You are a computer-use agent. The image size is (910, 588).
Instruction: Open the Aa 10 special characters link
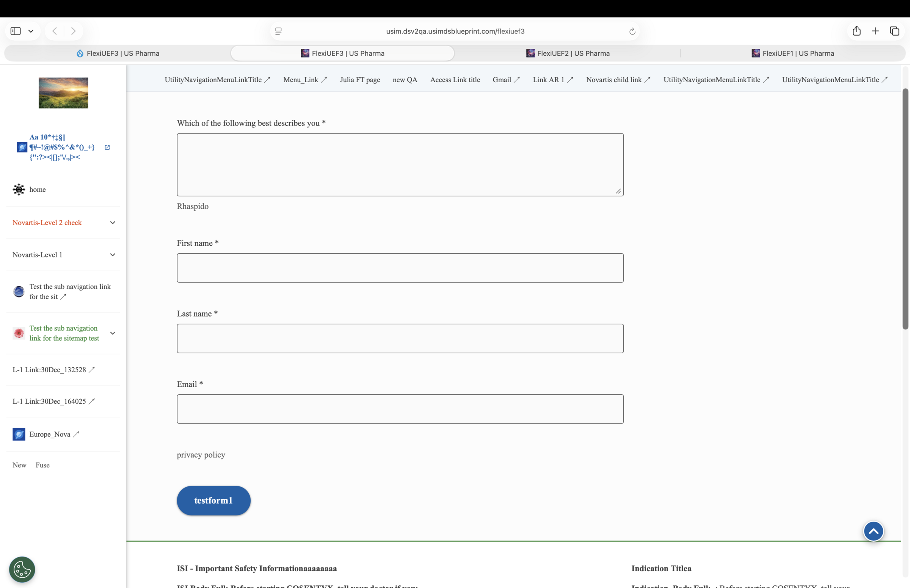(x=62, y=147)
